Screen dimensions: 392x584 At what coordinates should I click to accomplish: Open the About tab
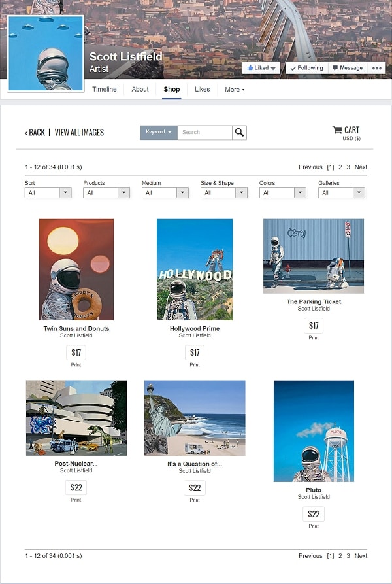(140, 90)
